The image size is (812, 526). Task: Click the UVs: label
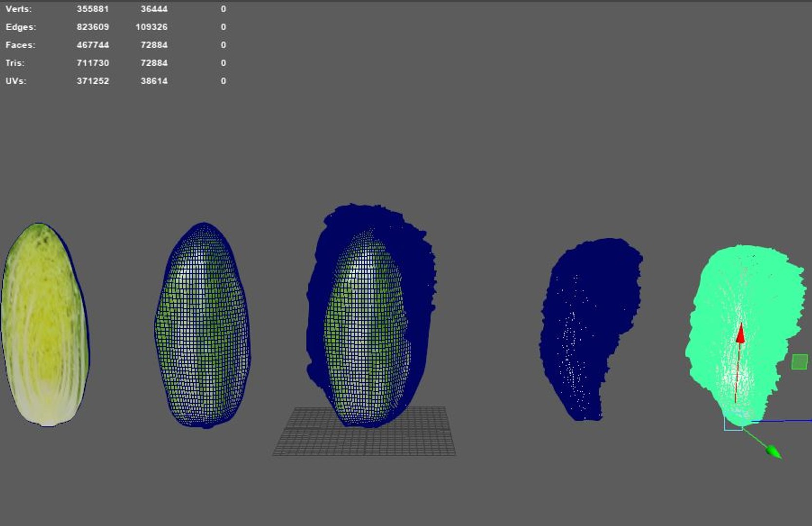16,81
